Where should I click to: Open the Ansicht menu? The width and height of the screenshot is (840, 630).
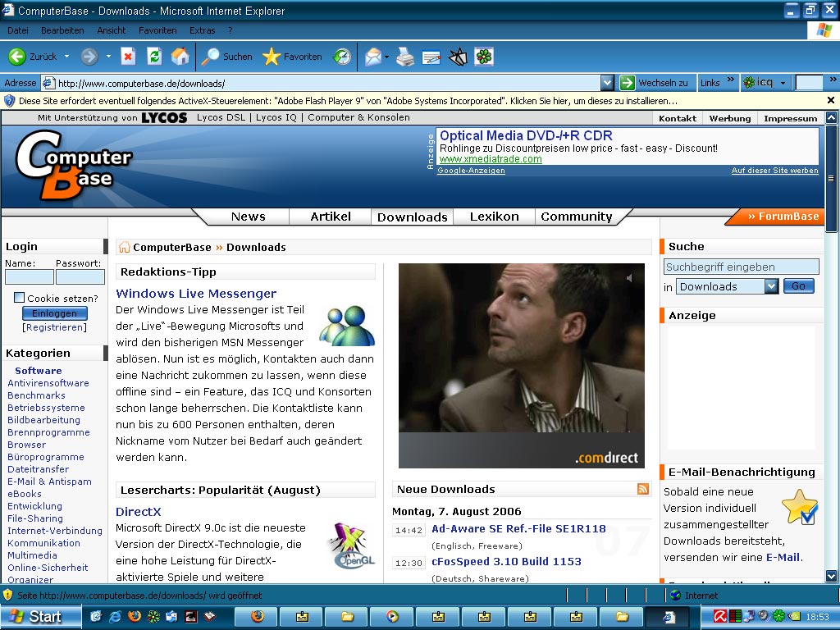[x=111, y=30]
